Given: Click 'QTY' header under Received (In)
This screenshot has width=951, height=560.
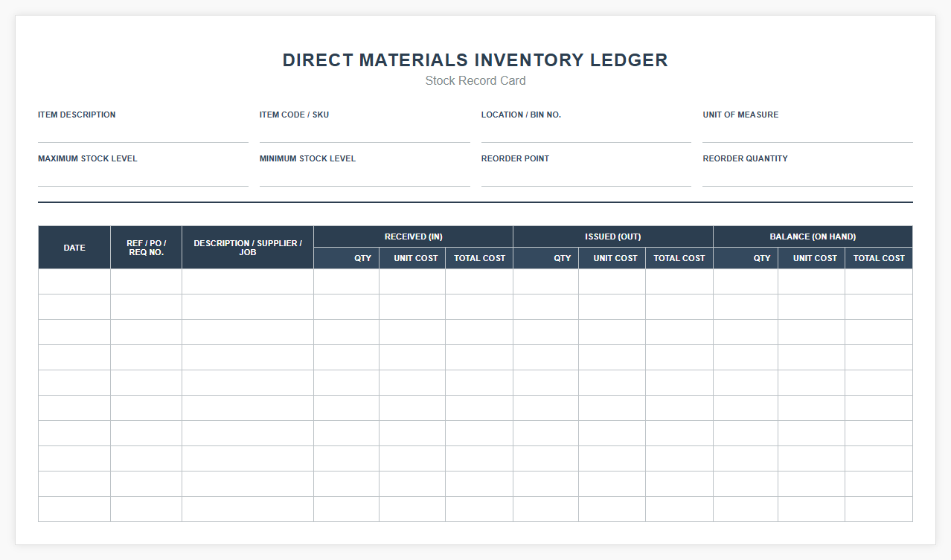Looking at the screenshot, I should point(347,258).
